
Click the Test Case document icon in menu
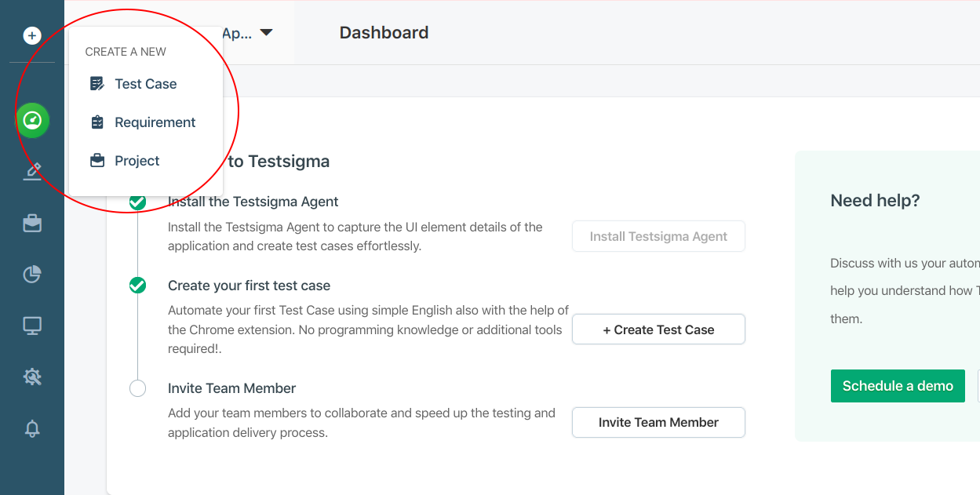click(97, 84)
